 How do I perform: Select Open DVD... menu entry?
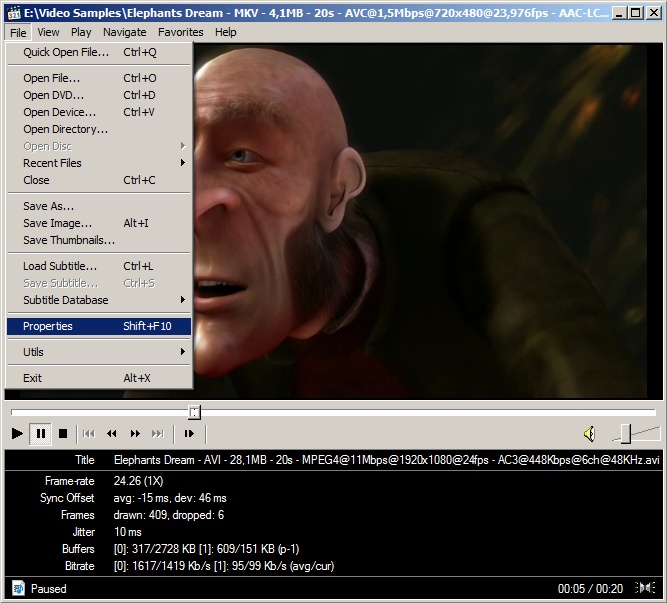tap(99, 95)
